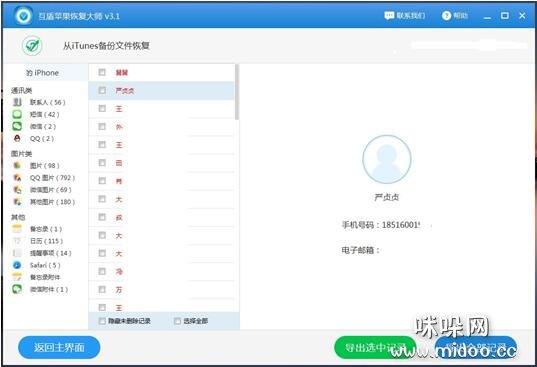Check the 选择全部 select-all box

click(177, 321)
